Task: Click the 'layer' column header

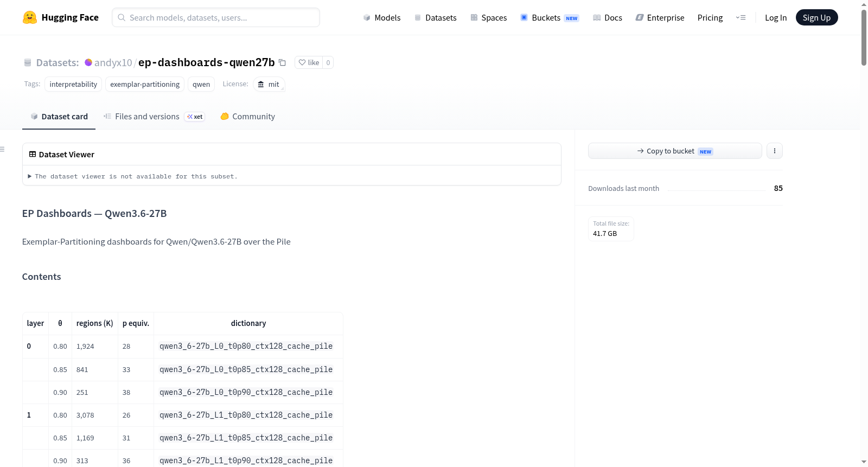Action: tap(35, 323)
